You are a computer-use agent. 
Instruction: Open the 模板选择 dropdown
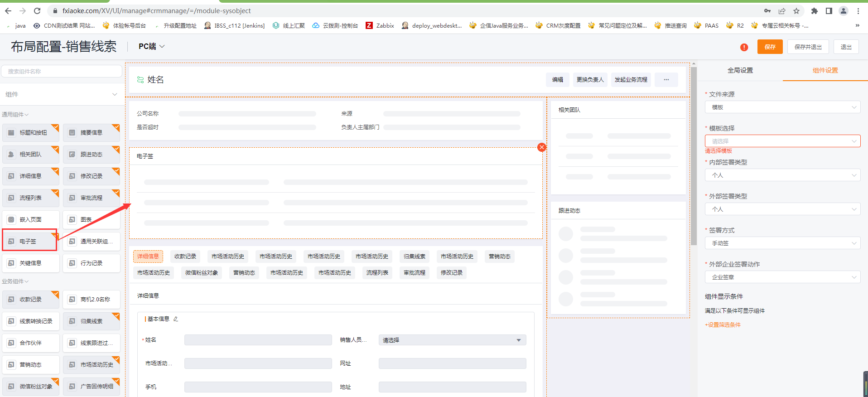click(782, 141)
